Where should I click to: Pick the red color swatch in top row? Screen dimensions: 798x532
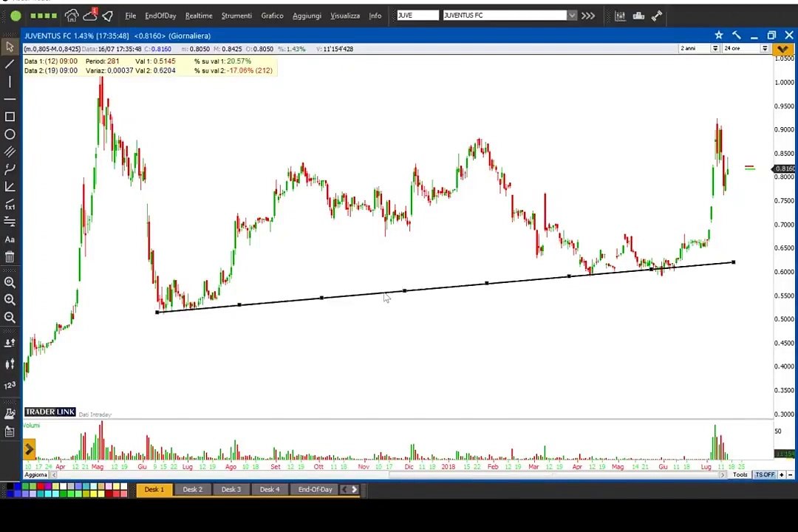tap(40, 487)
